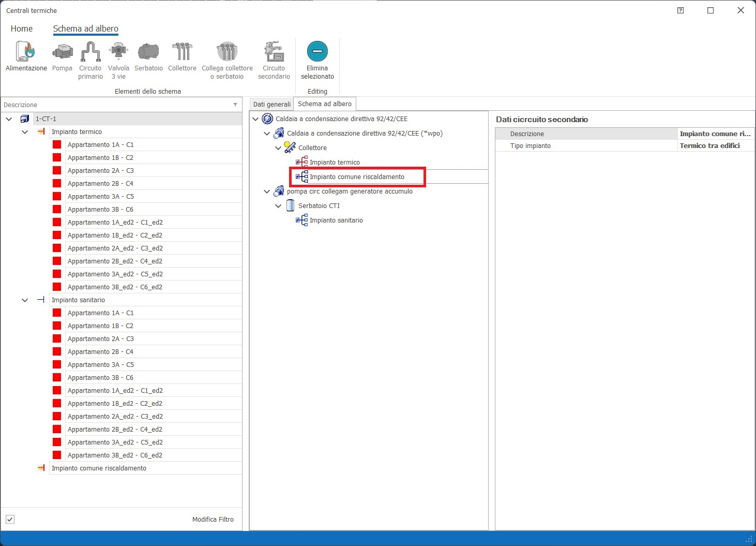Click Collega collettore o serbatoio
756x546 pixels.
pos(227,52)
